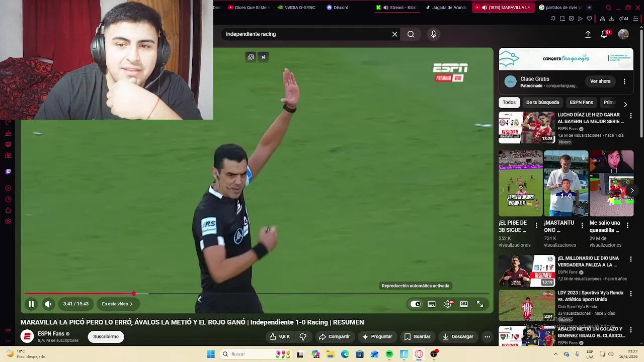Like the video (9,8 K)
The height and width of the screenshot is (362, 644).
point(279,337)
